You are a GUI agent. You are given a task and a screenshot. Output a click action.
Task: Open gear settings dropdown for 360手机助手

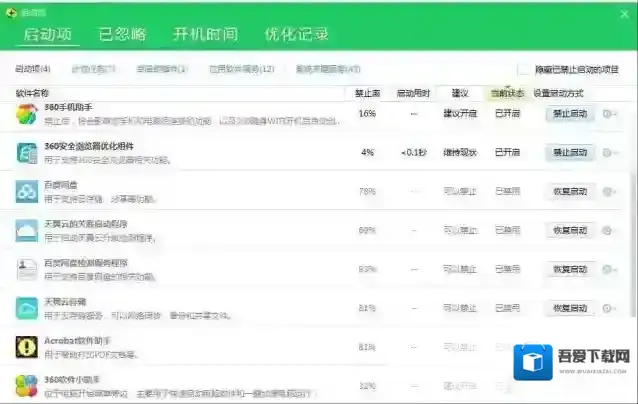[x=609, y=114]
